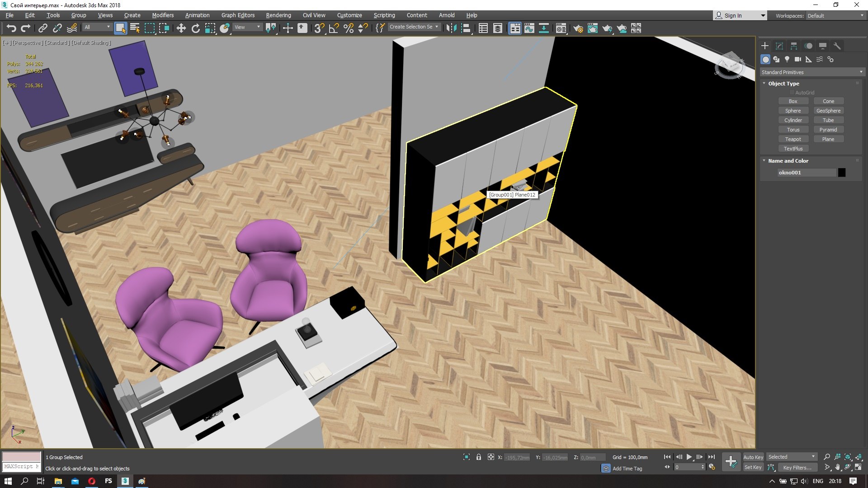The height and width of the screenshot is (488, 868).
Task: Activate the Select and Link tool
Action: [x=42, y=28]
